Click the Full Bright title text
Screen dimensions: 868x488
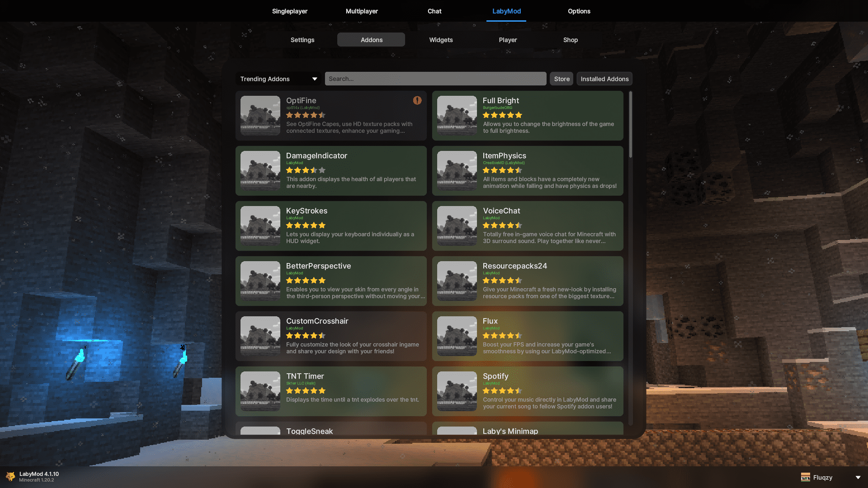tap(500, 100)
